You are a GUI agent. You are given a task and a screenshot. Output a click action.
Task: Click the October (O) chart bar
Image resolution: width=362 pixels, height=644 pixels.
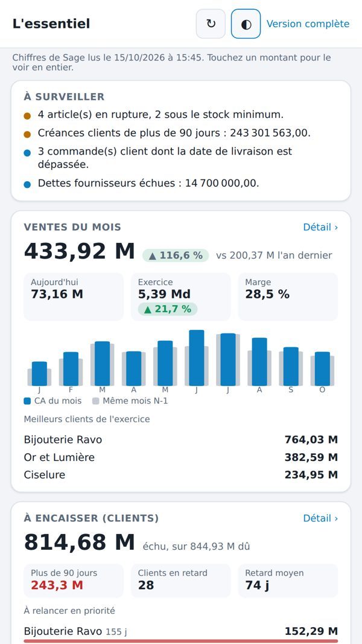tap(322, 369)
